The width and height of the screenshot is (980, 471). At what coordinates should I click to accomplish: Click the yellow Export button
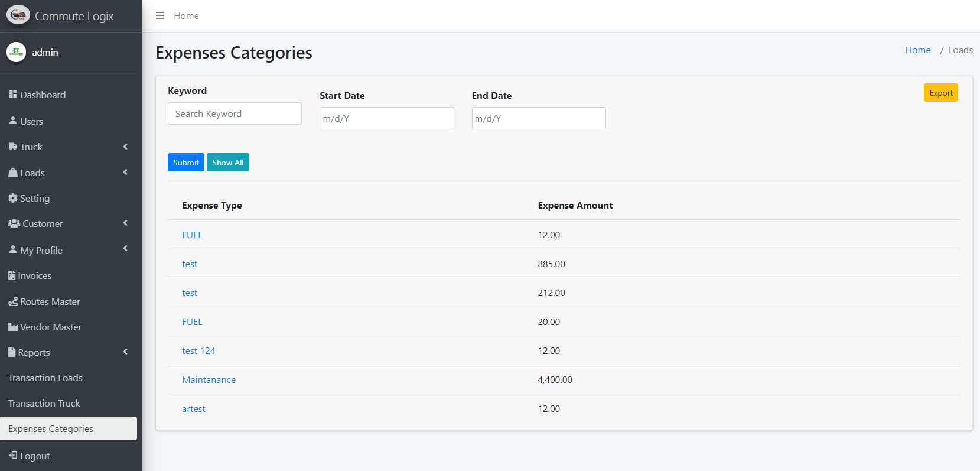[940, 93]
